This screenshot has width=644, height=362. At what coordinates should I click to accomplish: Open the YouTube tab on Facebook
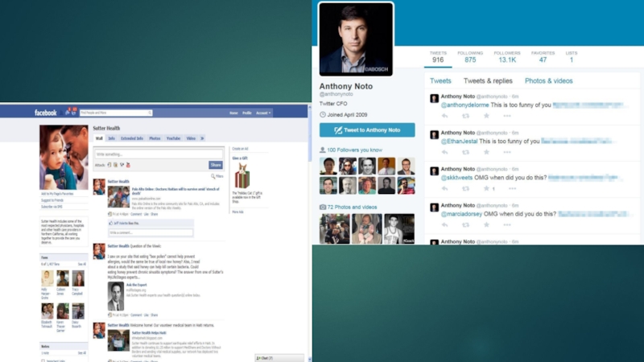[173, 138]
